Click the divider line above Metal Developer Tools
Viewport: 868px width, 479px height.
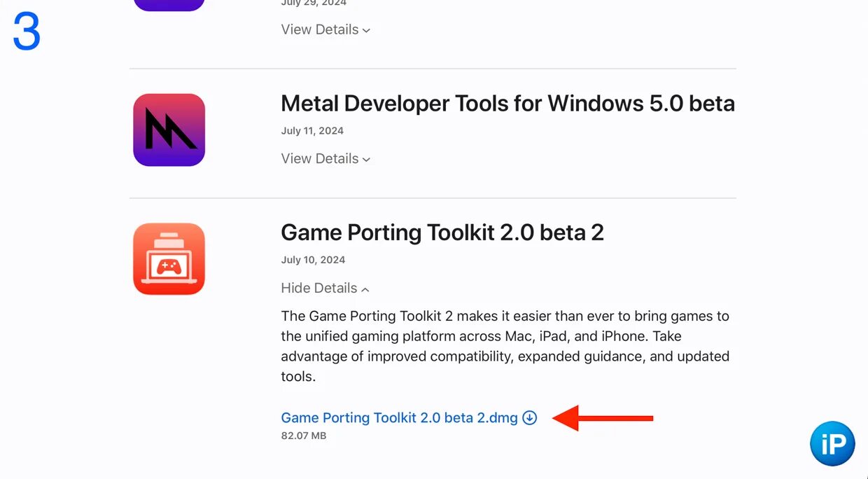pyautogui.click(x=433, y=69)
